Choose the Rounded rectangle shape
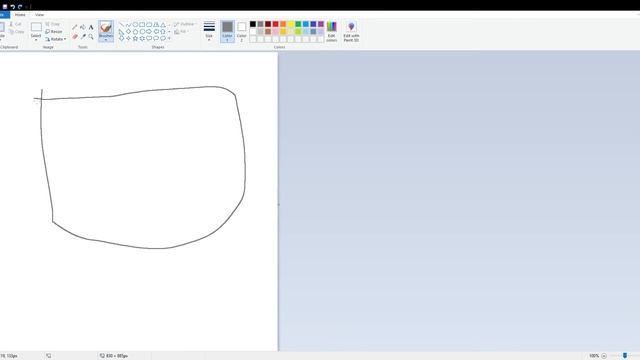Viewport: 640px width, 360px height. pyautogui.click(x=149, y=24)
